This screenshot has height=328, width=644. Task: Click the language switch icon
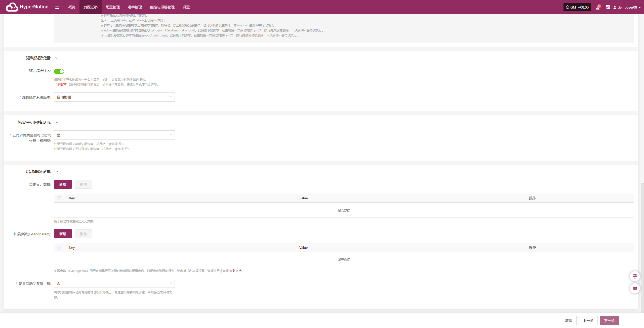tap(608, 7)
